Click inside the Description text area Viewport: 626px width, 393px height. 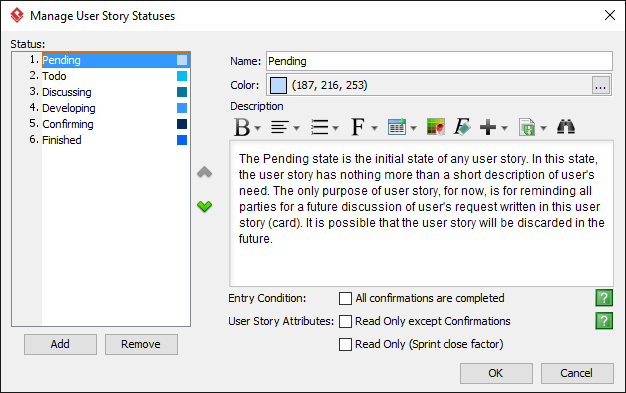click(x=421, y=213)
